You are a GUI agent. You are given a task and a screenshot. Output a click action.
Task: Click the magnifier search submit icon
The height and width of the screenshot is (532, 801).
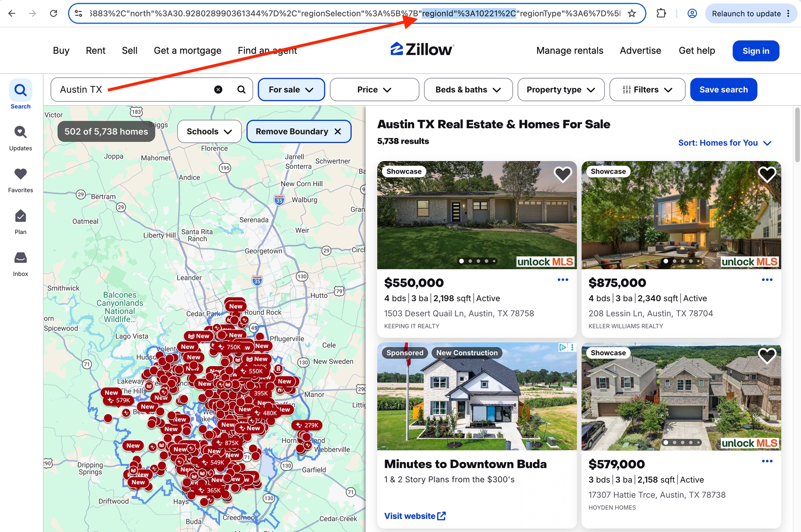(x=242, y=90)
